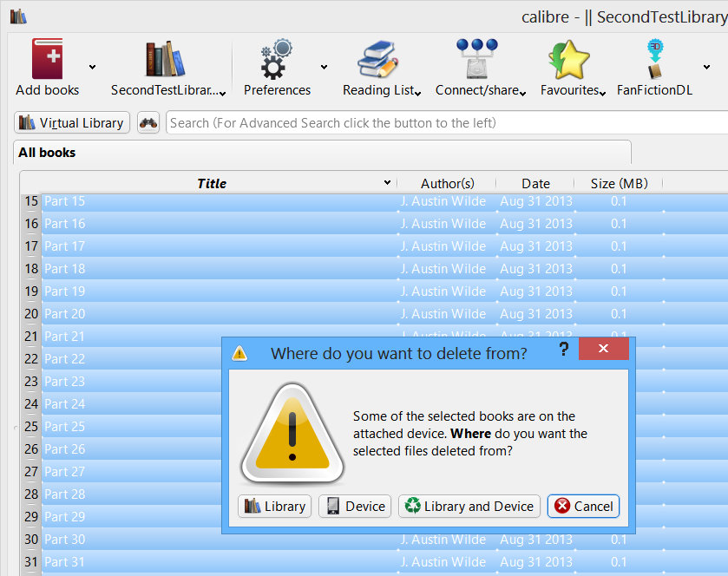Screen dimensions: 728x576
Task: Click the Favourites star icon
Action: coord(569,59)
